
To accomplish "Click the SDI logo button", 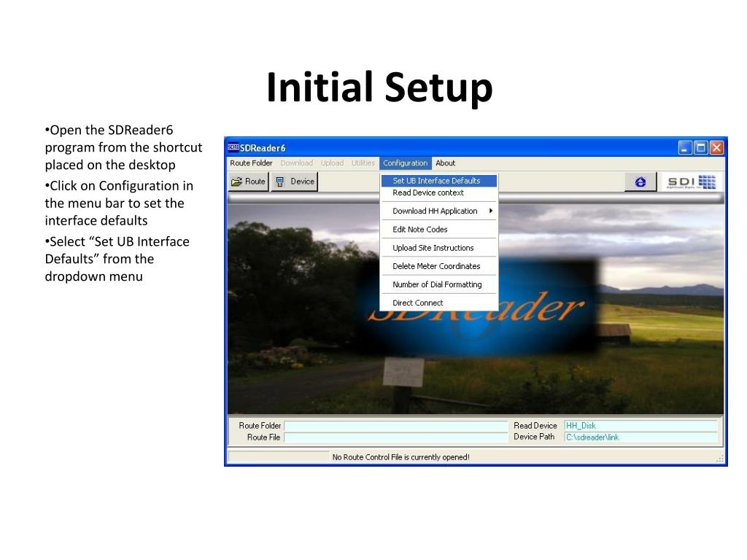I will click(x=692, y=182).
